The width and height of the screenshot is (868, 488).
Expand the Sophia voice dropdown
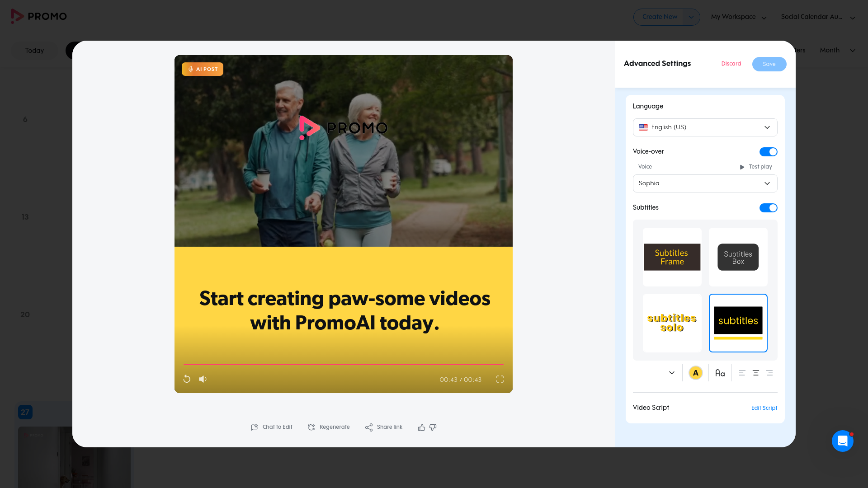tap(705, 183)
